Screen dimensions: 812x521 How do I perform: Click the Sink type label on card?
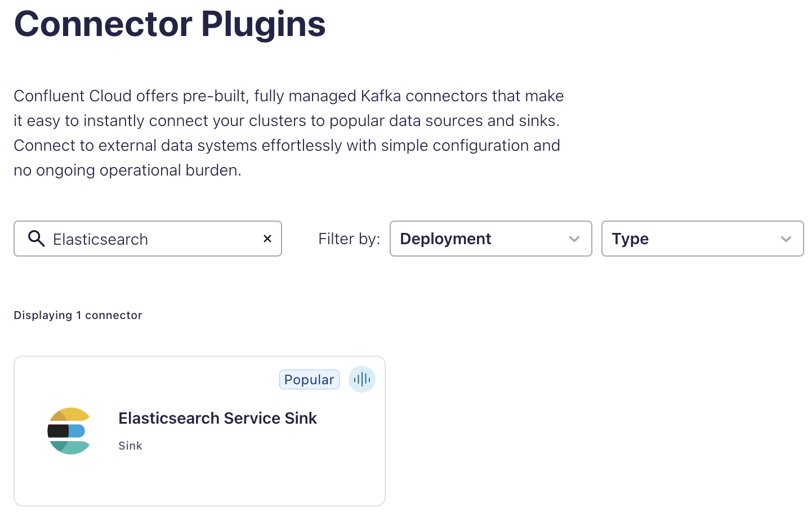(x=130, y=446)
